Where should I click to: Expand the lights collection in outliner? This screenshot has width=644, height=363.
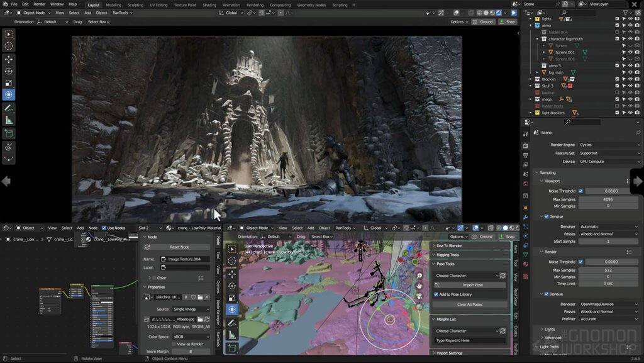531,19
